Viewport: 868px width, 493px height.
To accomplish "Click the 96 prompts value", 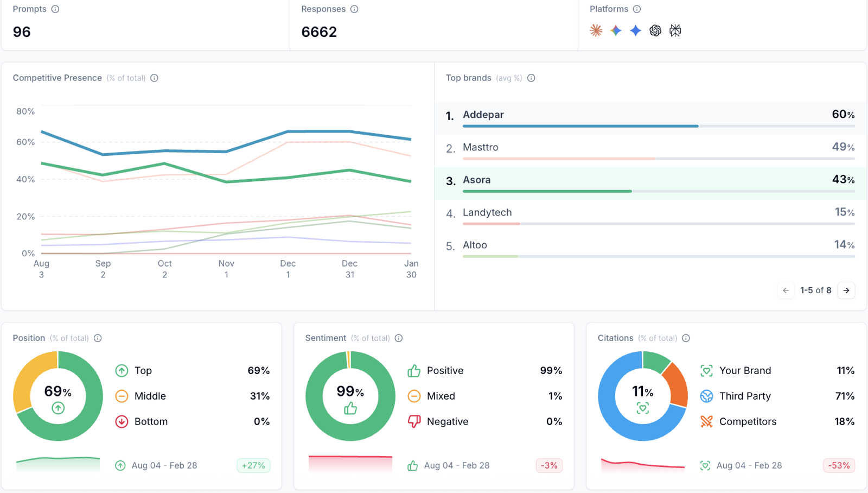I will coord(22,32).
